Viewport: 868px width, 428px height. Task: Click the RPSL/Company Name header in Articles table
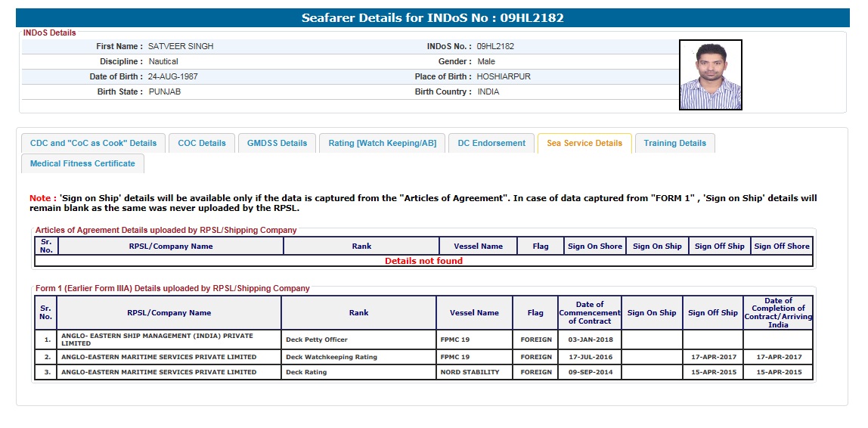click(x=171, y=246)
